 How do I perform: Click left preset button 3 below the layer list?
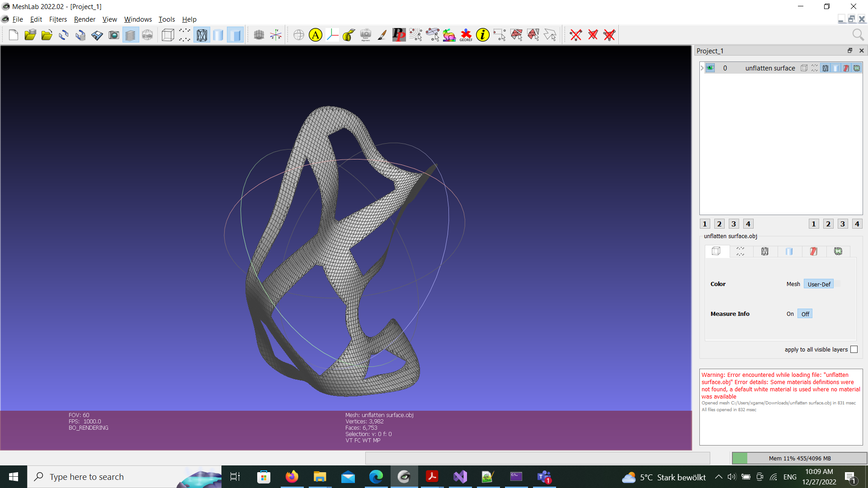click(734, 224)
